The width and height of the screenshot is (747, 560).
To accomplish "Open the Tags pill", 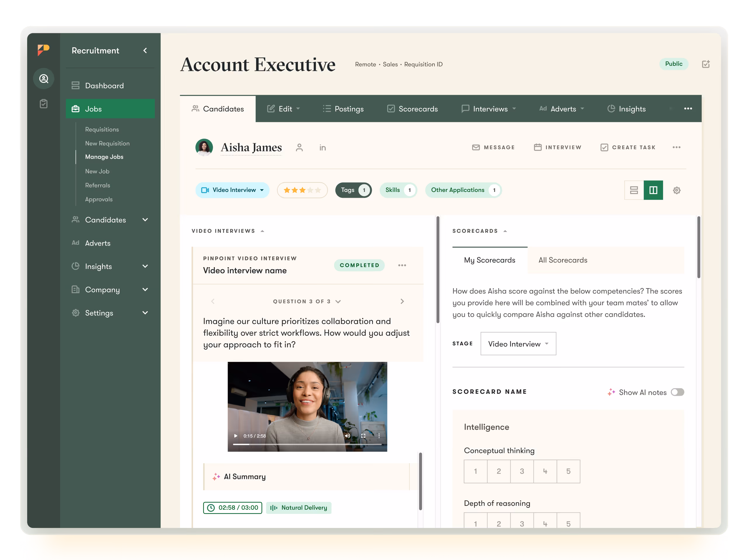I will 354,190.
